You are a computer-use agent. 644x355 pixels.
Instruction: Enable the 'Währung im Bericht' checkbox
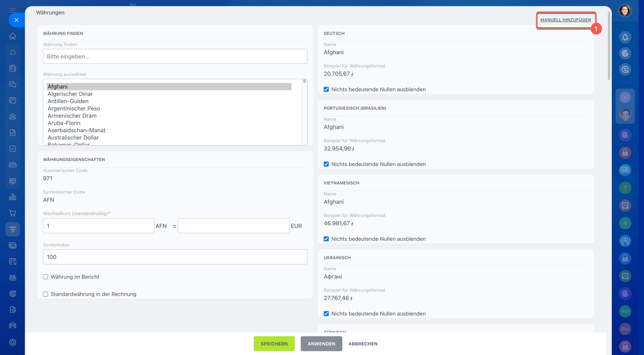46,277
